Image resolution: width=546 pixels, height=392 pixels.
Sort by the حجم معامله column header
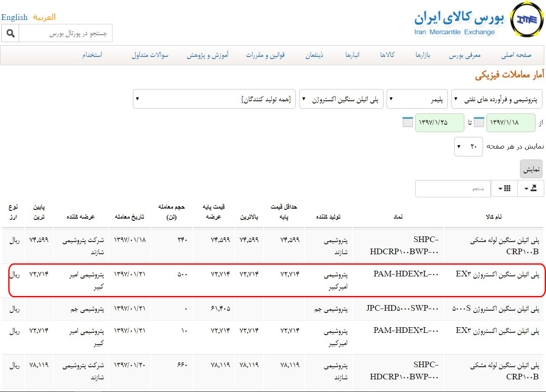(171, 212)
